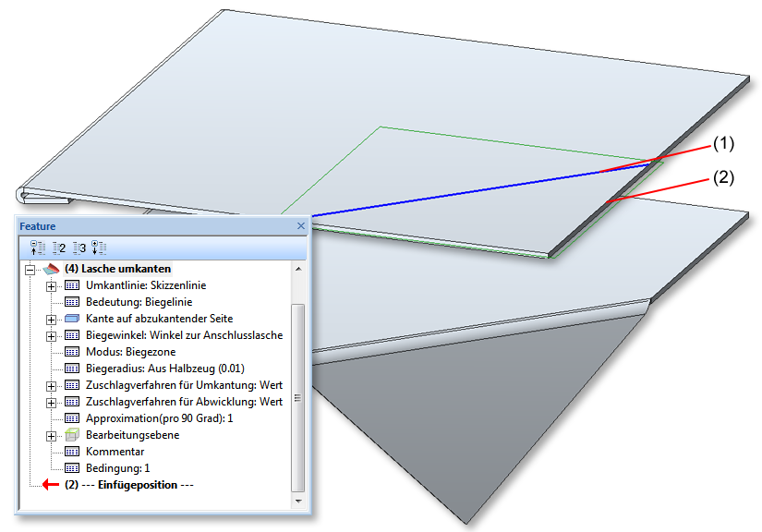Click the expand-all-levels toolbar icon

(99, 248)
